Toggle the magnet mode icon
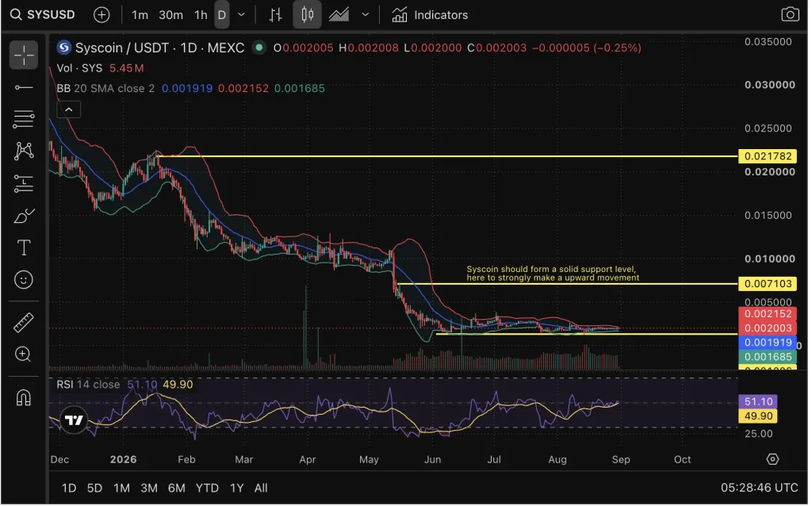The image size is (812, 506). (x=23, y=397)
